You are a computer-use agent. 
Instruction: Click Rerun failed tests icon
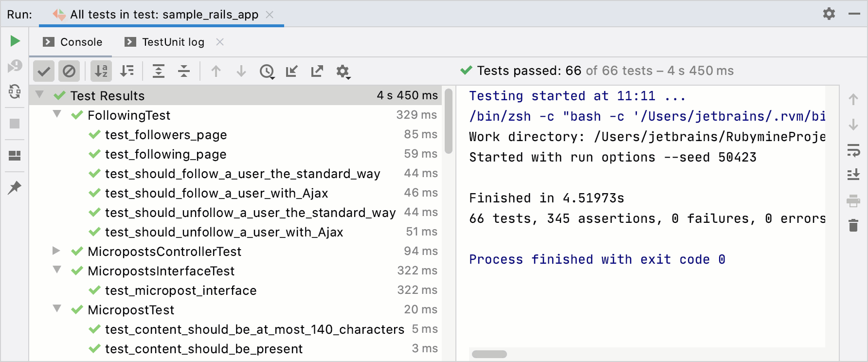pos(15,66)
